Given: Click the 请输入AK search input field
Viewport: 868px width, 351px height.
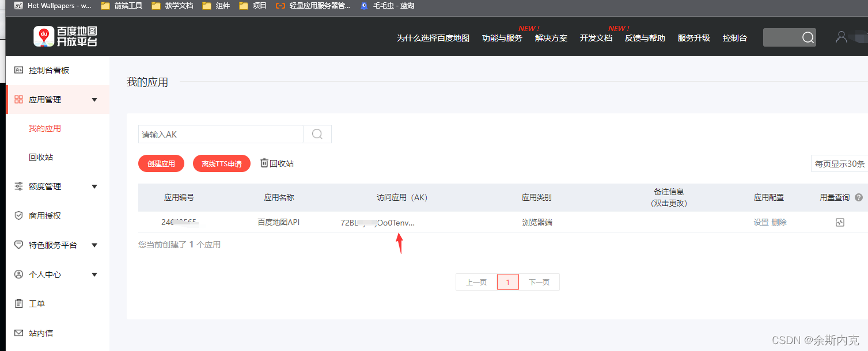Looking at the screenshot, I should point(221,134).
